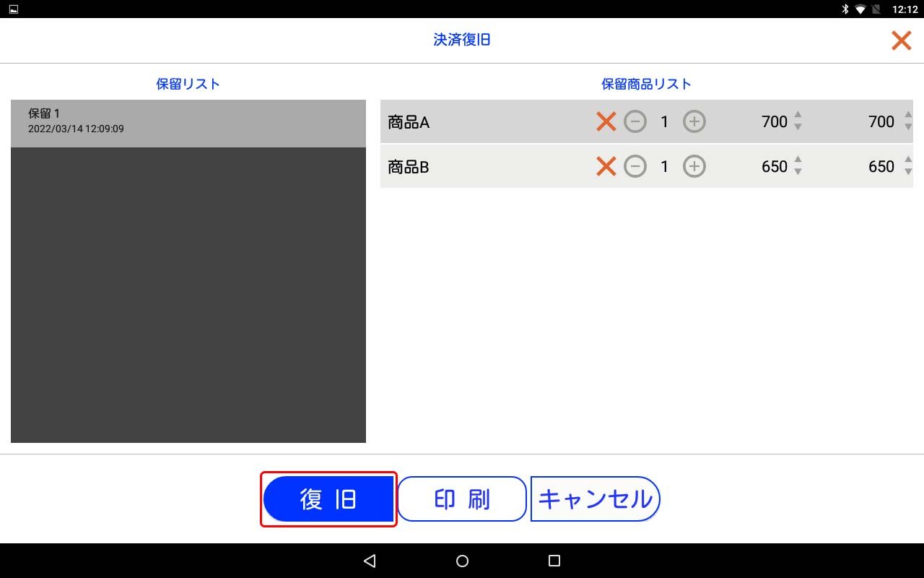Adjust 商品A unit price 700 stepper arrows

(x=798, y=121)
